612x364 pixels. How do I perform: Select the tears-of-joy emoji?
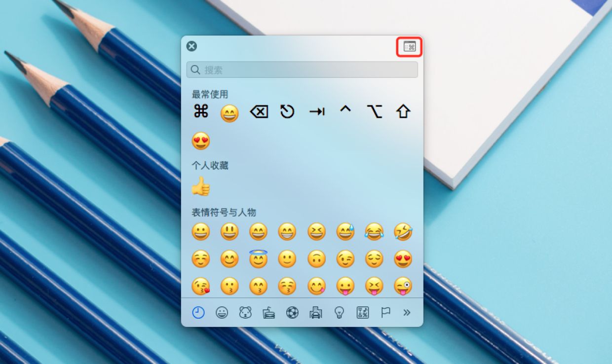(375, 231)
